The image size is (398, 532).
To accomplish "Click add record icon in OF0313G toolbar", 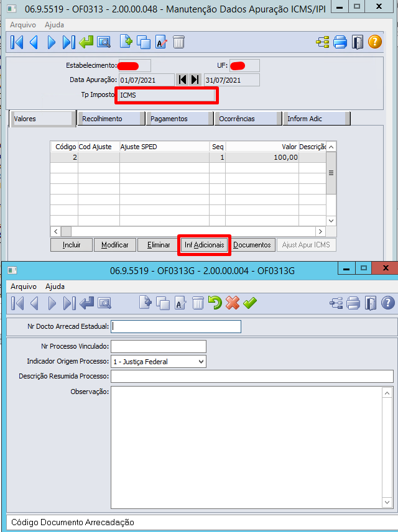I will 146,302.
